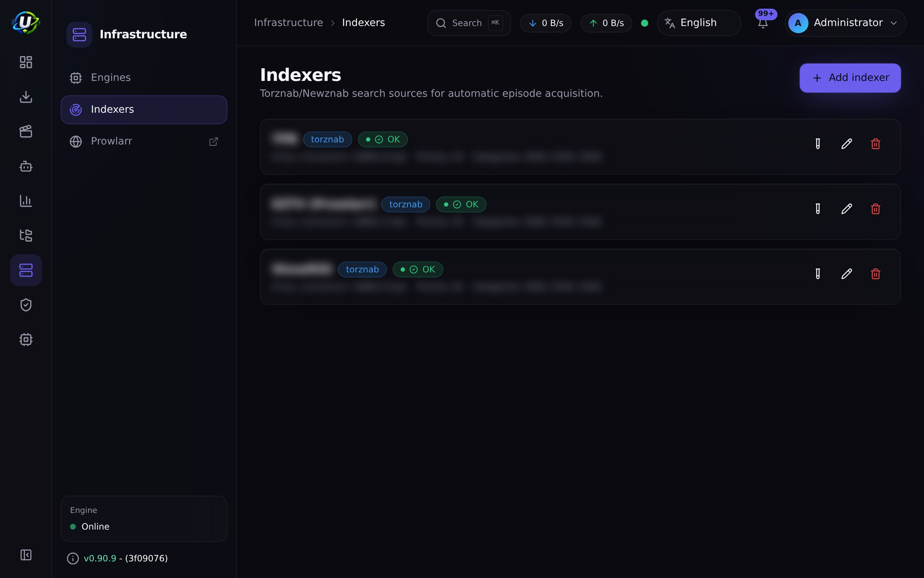Click Indexers breadcrumb

pos(363,23)
